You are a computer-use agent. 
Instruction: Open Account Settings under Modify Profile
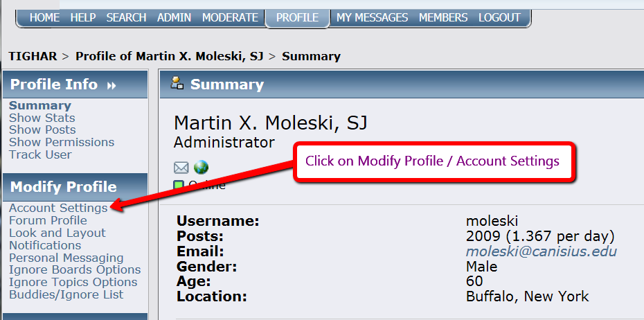click(x=58, y=208)
